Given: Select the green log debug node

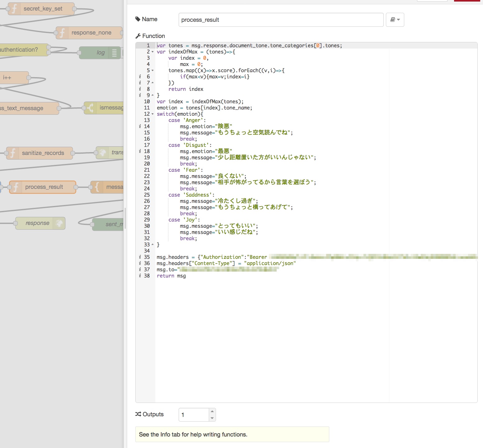Looking at the screenshot, I should (x=100, y=53).
